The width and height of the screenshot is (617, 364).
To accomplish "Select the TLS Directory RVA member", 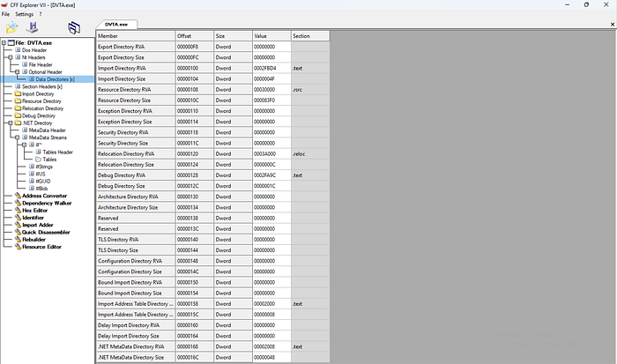I will 136,239.
